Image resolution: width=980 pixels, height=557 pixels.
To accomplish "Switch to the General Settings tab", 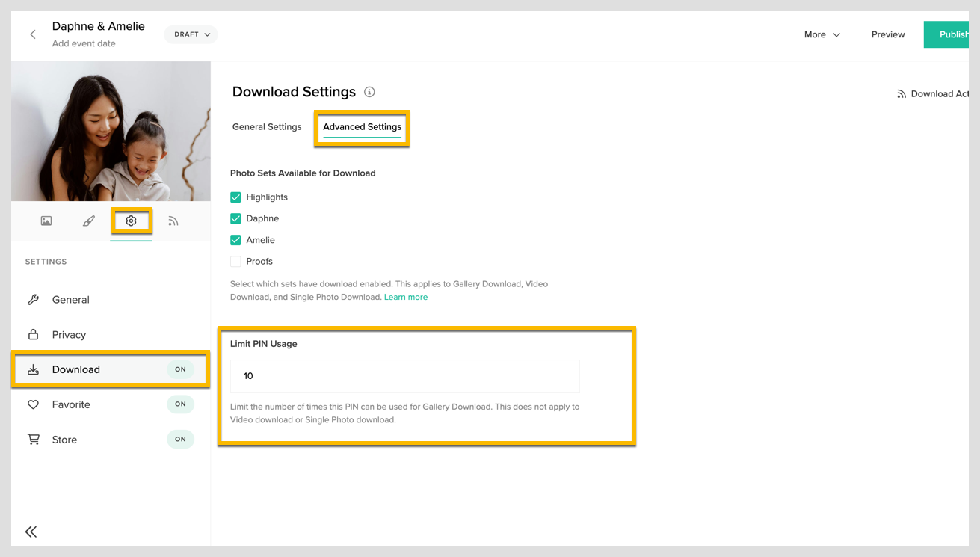I will [x=267, y=127].
